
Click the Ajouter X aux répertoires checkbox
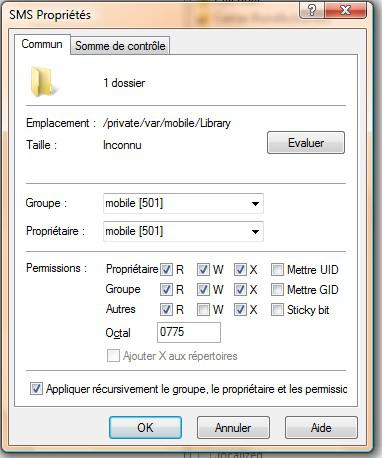coord(113,356)
